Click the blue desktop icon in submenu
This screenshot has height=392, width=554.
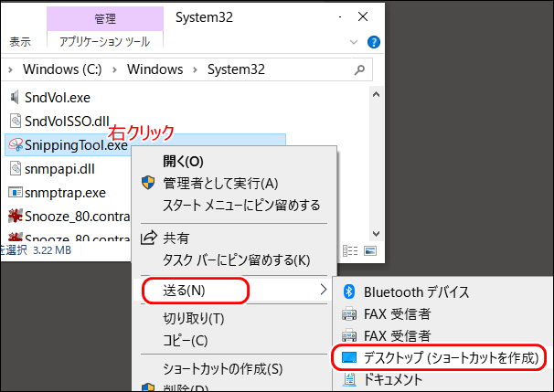[349, 357]
